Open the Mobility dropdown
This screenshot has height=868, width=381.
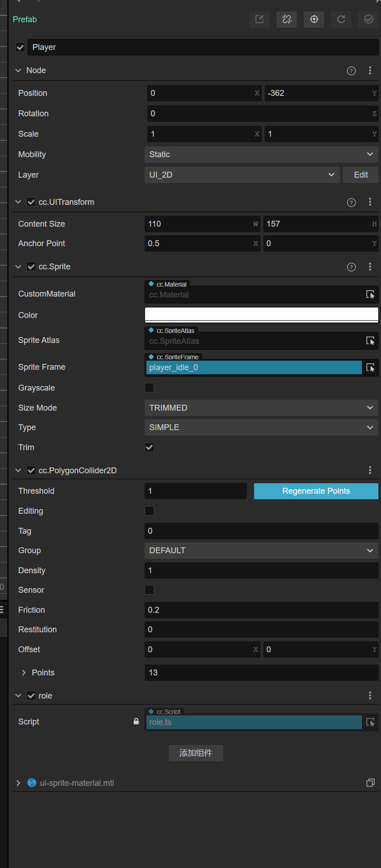pyautogui.click(x=261, y=154)
